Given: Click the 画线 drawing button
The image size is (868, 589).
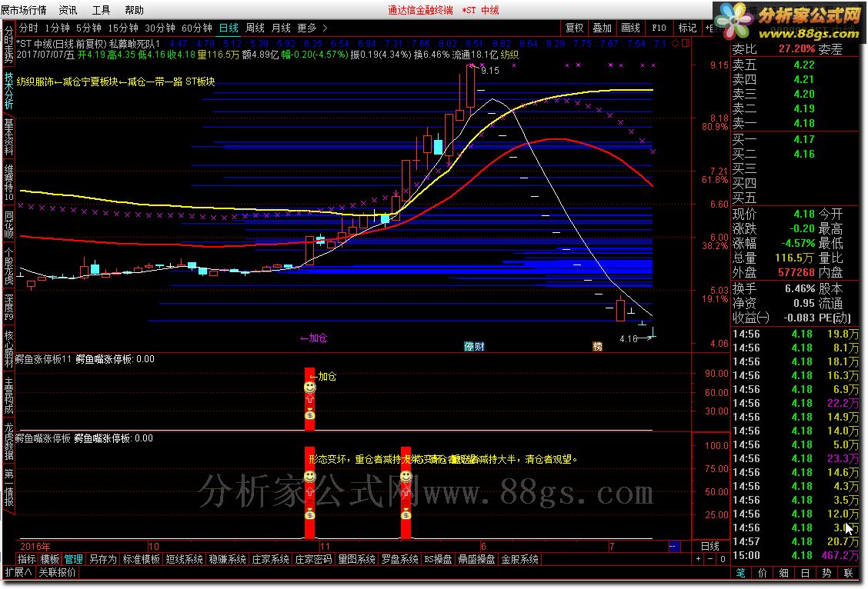Looking at the screenshot, I should [x=630, y=28].
